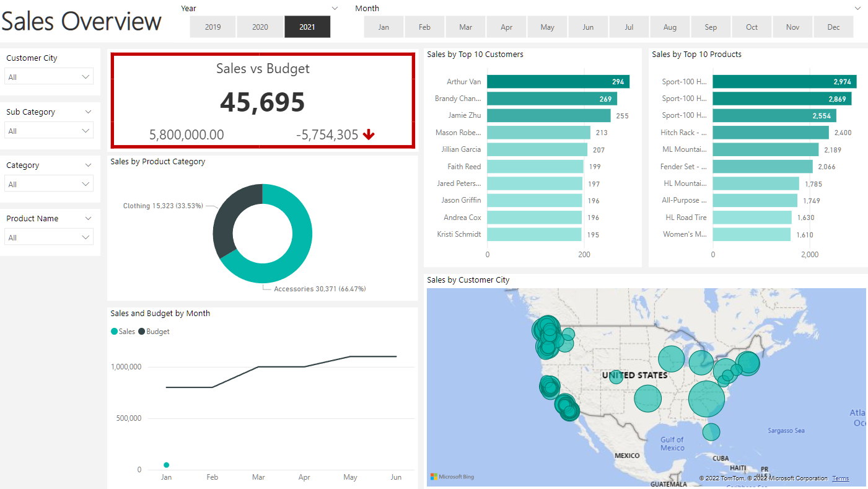Open the Category All dropdown

(x=49, y=184)
